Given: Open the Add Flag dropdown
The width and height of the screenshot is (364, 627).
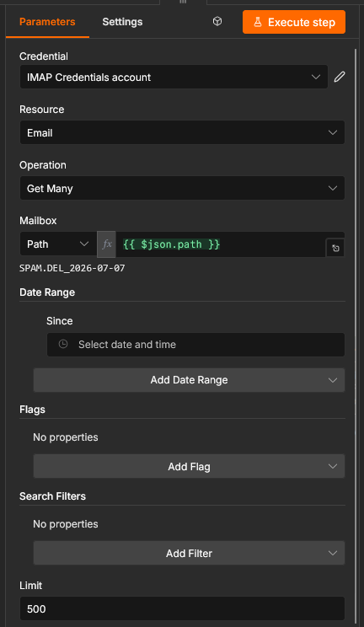Looking at the screenshot, I should (x=189, y=466).
